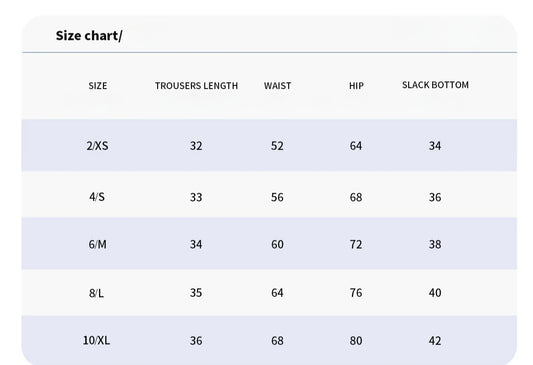Click the WAIST column header

[x=277, y=86]
